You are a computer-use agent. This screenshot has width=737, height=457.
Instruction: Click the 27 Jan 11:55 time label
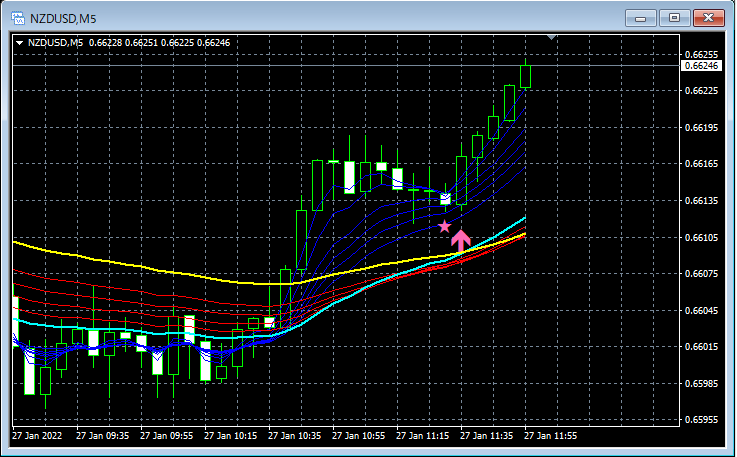550,436
